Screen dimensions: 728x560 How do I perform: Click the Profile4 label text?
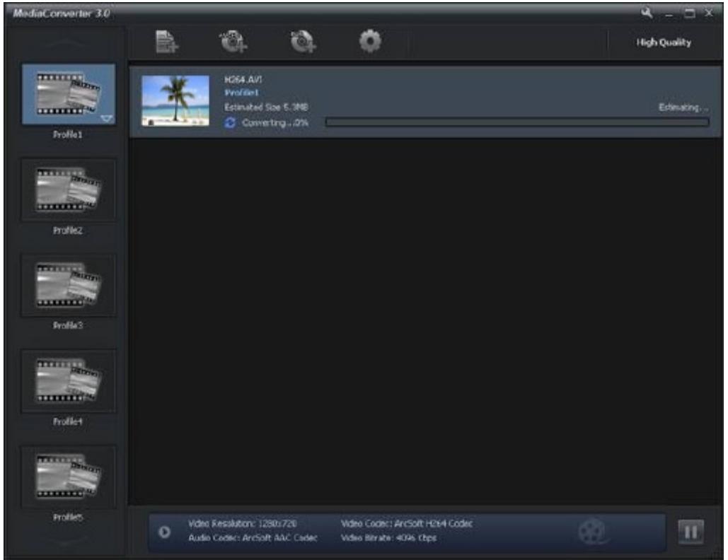coord(68,421)
